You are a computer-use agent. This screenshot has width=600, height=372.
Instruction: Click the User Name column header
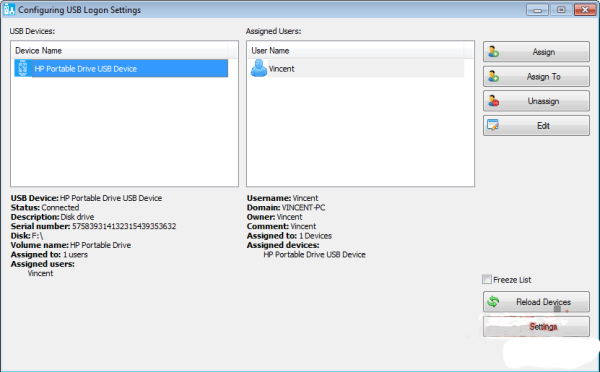coord(356,51)
